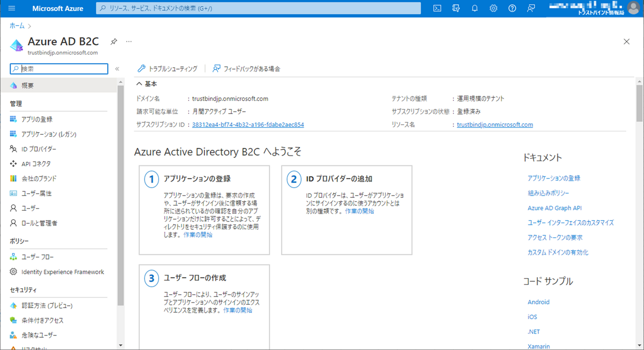Launch Cloud Shell from the top bar
This screenshot has width=644, height=350.
[438, 9]
